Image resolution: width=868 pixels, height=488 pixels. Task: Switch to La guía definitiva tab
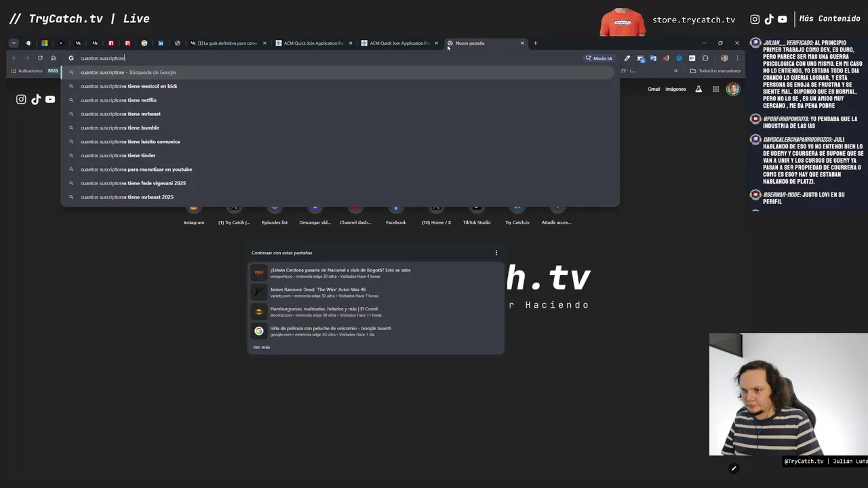(x=229, y=43)
